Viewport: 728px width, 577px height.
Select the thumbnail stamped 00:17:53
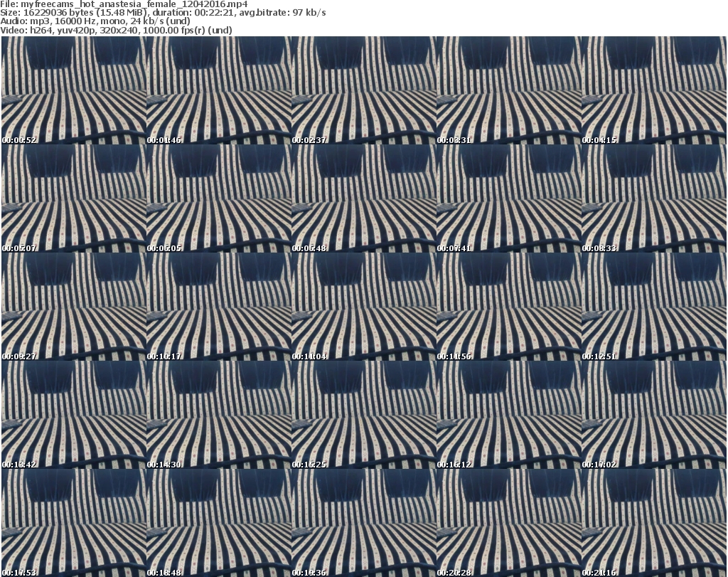click(74, 523)
